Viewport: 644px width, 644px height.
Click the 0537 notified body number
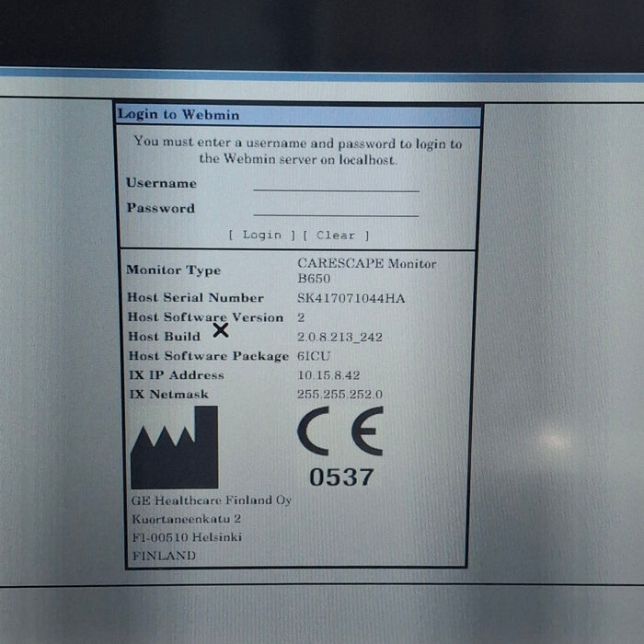pyautogui.click(x=341, y=477)
